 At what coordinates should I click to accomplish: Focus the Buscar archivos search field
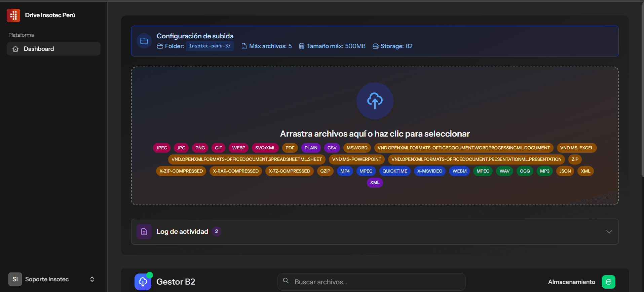(x=371, y=282)
